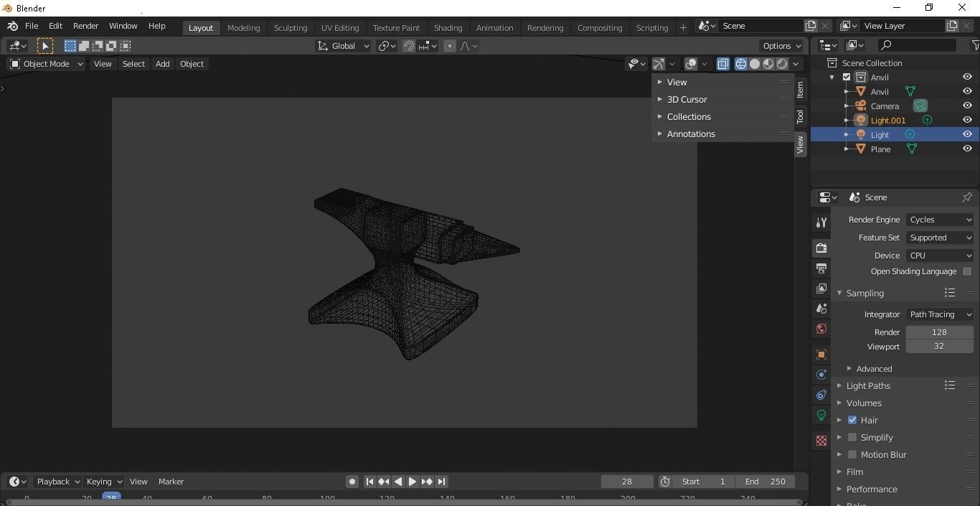Toggle viewport gizmos display
The image size is (980, 506).
point(659,64)
